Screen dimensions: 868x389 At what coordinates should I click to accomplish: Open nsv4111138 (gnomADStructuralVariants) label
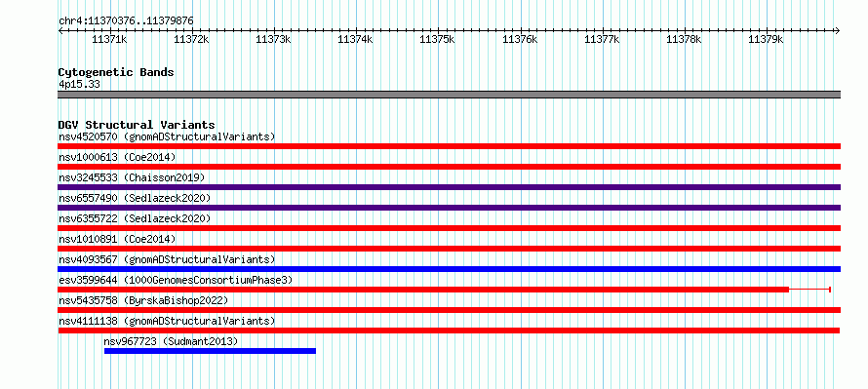[167, 321]
